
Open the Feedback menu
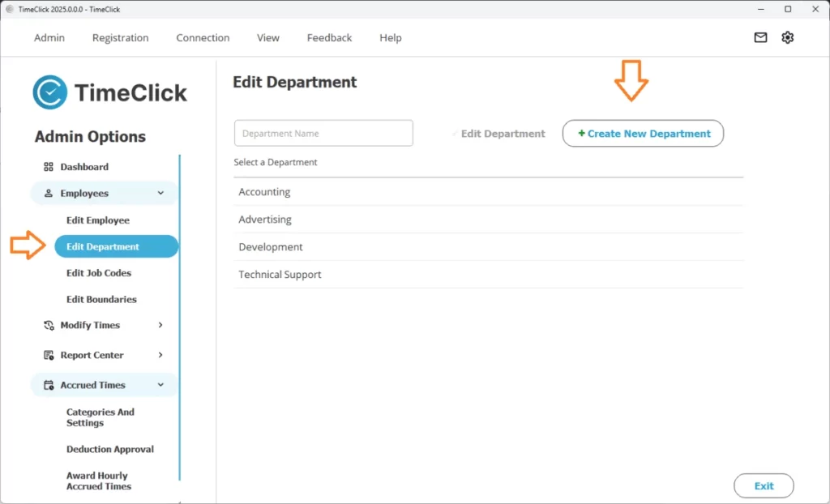point(329,38)
